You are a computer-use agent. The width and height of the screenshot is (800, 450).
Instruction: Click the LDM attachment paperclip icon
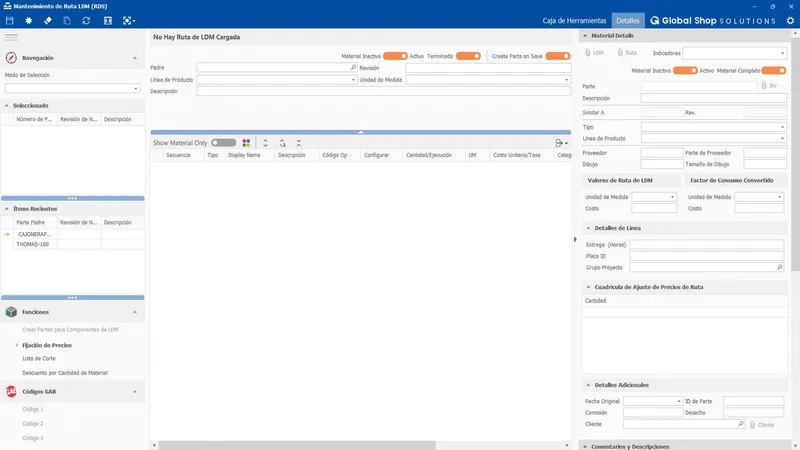588,53
